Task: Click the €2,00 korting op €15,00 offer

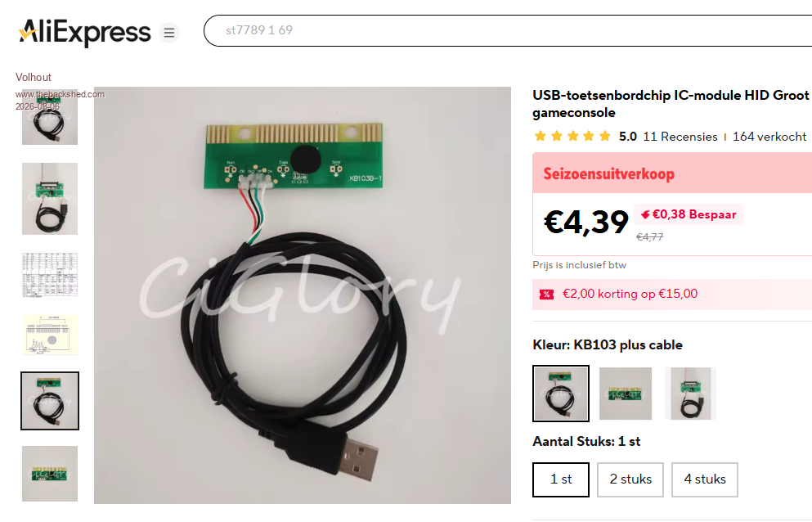Action: click(630, 294)
